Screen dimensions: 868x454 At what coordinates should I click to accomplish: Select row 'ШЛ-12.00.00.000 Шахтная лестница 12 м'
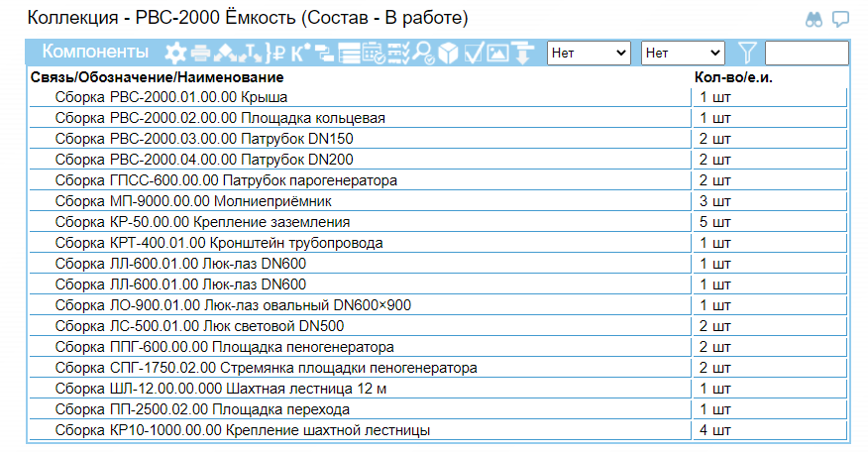coord(220,389)
